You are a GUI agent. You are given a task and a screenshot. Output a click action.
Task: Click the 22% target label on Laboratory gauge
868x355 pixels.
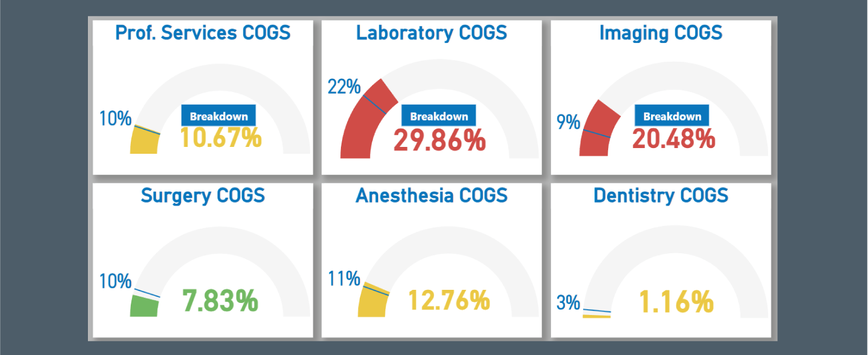tap(344, 87)
